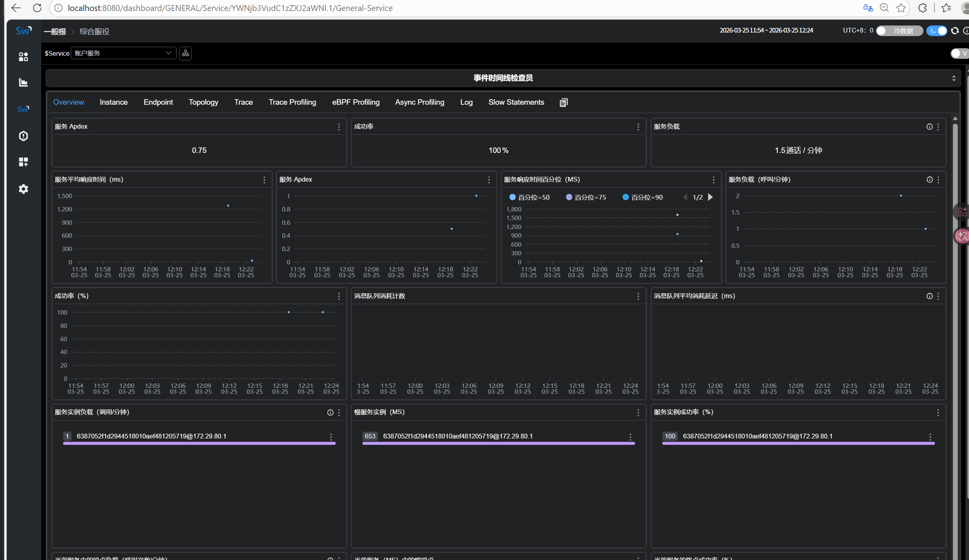Switch to the Topology tab
This screenshot has width=969, height=560.
click(203, 102)
